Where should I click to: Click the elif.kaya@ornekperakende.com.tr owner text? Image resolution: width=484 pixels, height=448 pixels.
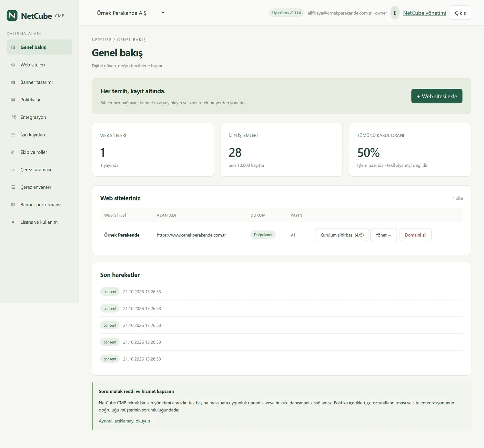pyautogui.click(x=347, y=13)
